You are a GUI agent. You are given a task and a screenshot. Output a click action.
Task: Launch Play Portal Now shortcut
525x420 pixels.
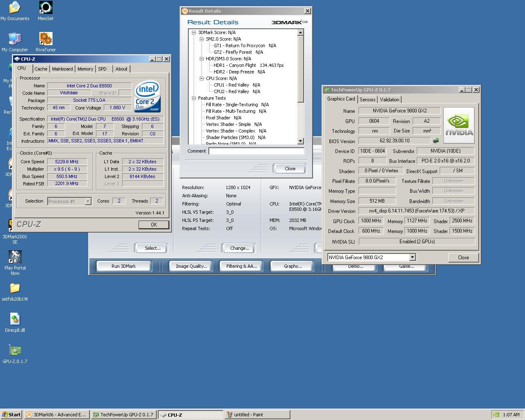click(x=15, y=263)
